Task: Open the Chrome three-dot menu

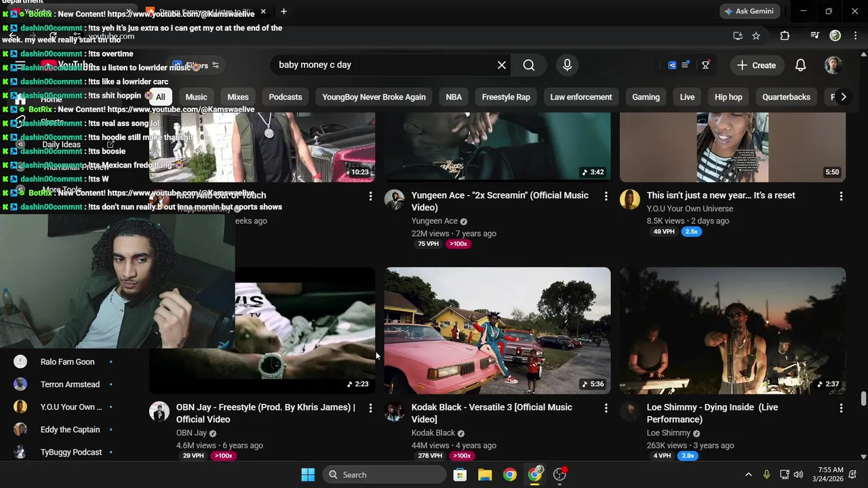Action: tap(855, 36)
